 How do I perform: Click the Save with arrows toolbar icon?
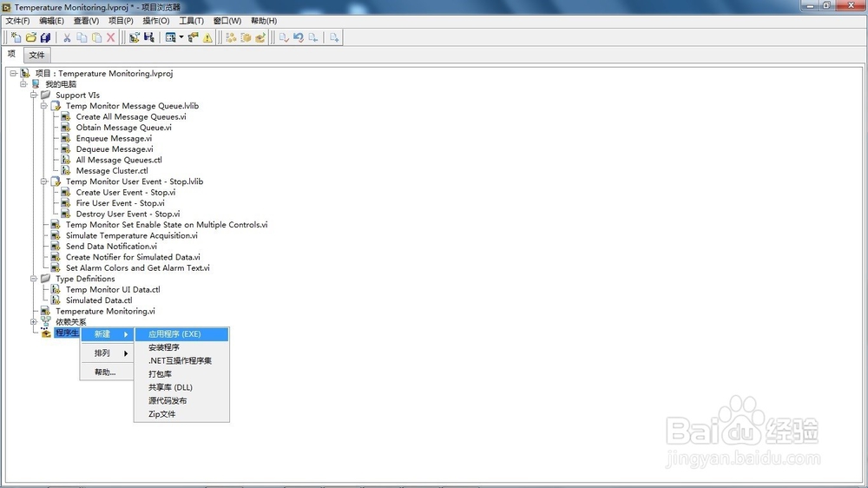[x=149, y=37]
